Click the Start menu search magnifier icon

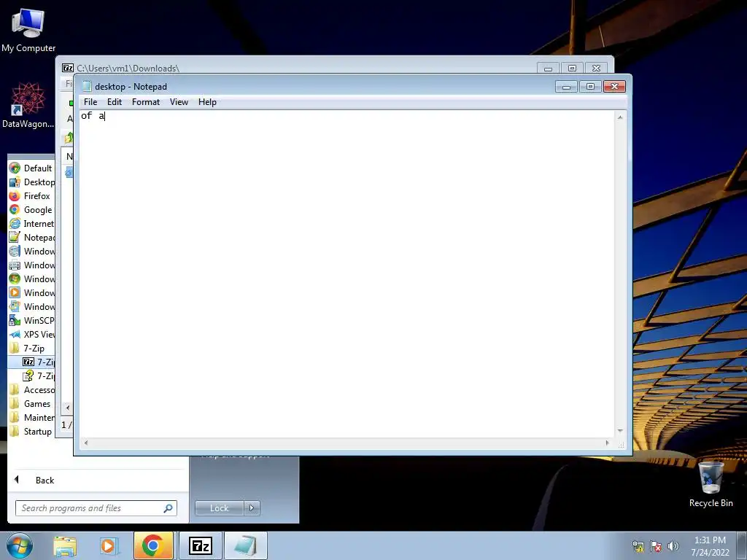(x=168, y=508)
